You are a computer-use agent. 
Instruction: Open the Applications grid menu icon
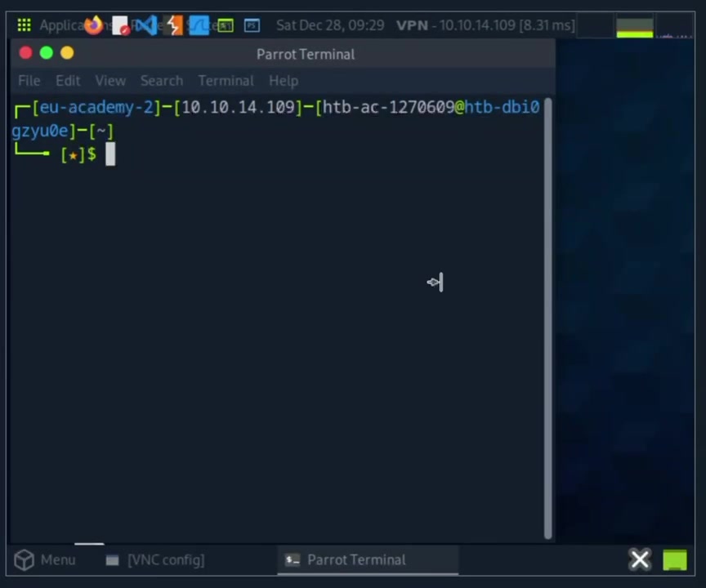24,25
